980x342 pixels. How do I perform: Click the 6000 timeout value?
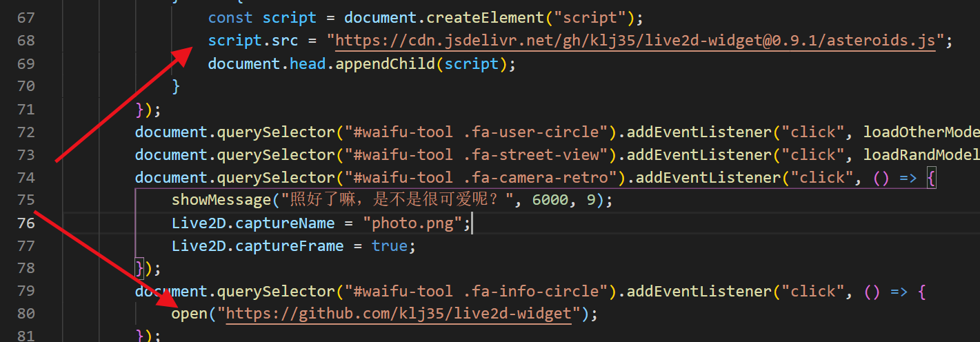click(x=550, y=200)
